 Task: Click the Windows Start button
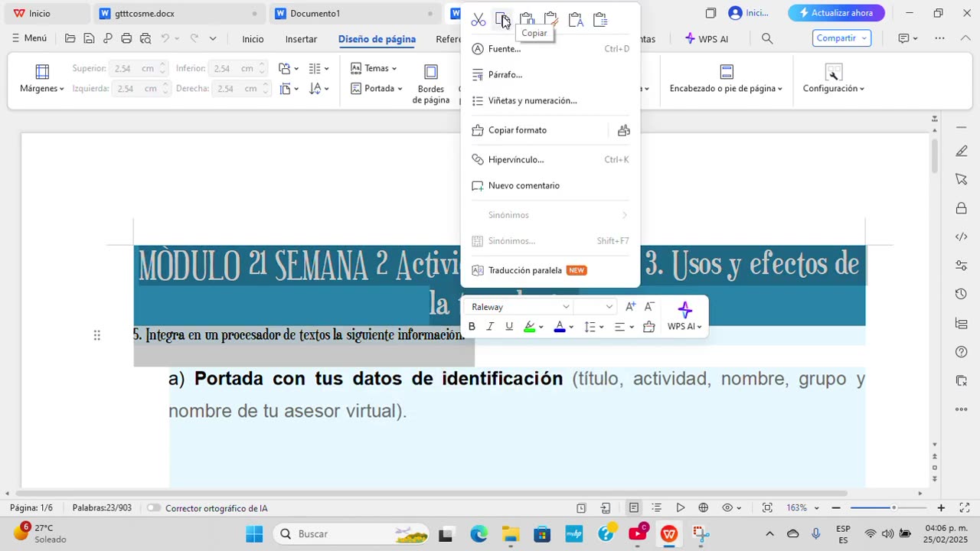[x=254, y=533]
